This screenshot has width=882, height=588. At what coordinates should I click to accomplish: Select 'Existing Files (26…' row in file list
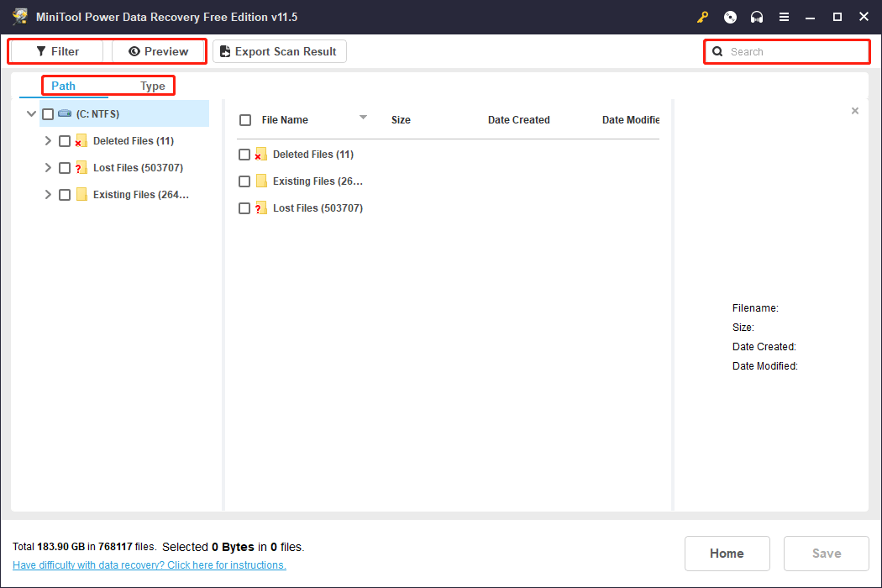coord(318,181)
